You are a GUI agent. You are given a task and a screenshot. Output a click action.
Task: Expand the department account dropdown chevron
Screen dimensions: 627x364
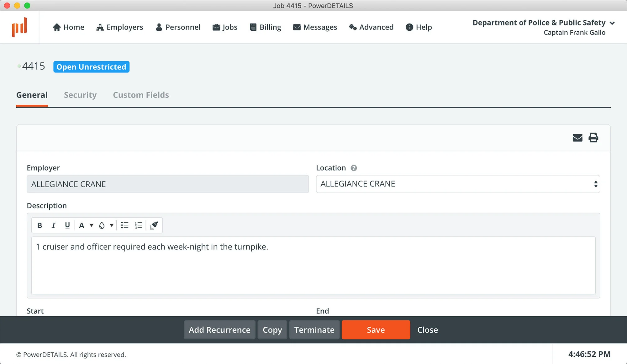(612, 23)
